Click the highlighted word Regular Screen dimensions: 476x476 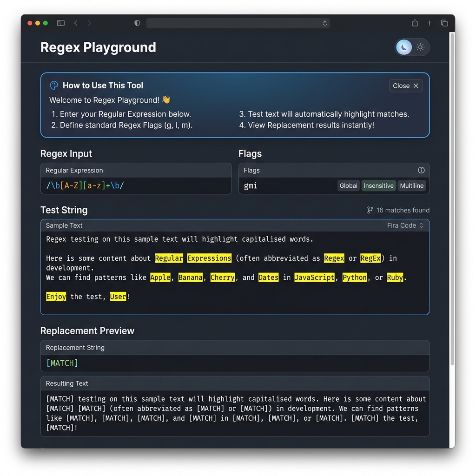pyautogui.click(x=169, y=258)
